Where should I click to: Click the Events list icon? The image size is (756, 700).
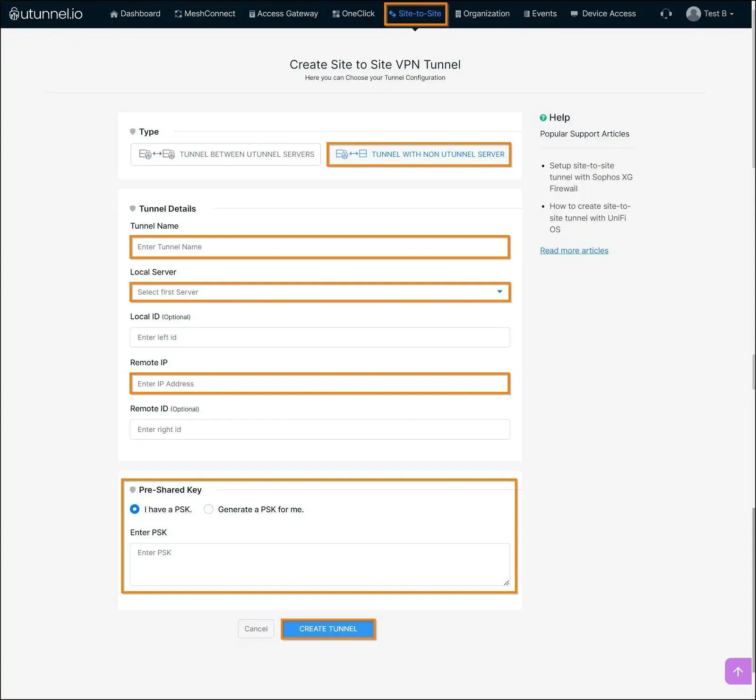(527, 14)
